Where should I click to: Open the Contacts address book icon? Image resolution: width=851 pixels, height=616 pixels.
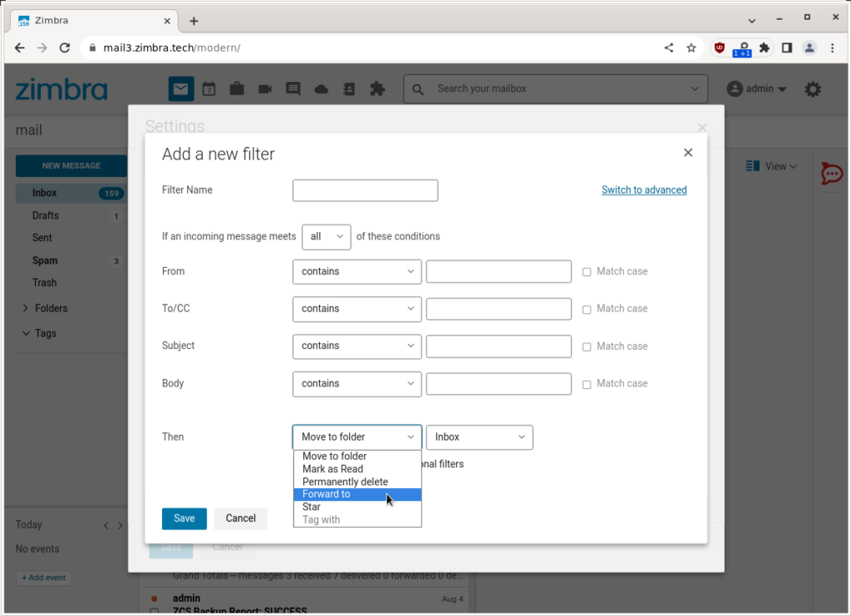point(349,88)
